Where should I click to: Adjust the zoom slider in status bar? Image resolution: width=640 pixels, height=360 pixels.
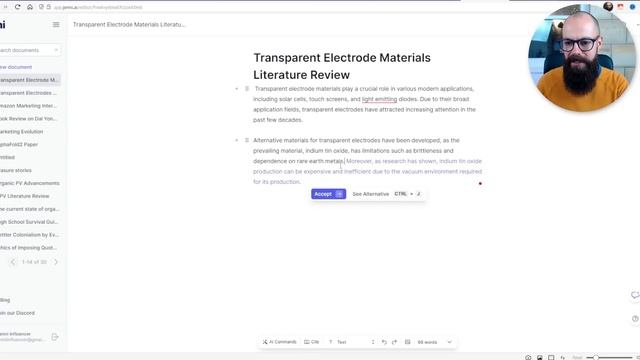610,358
